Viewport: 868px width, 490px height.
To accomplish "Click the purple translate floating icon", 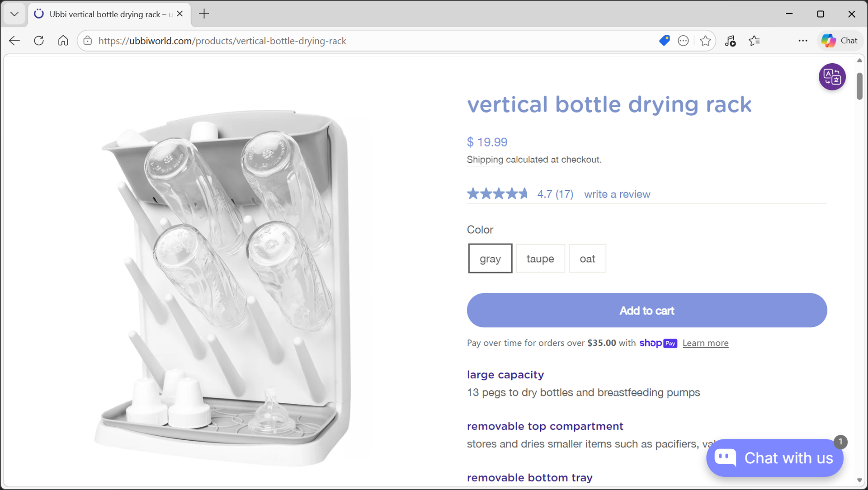I will click(832, 77).
